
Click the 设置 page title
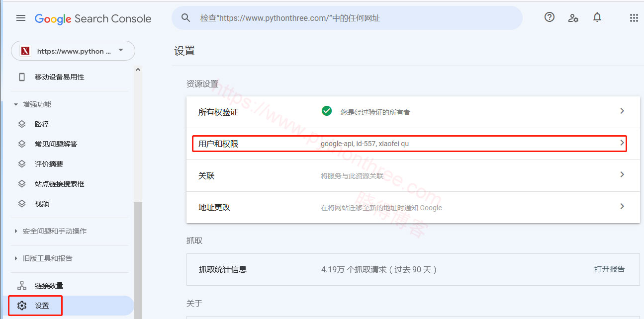coord(184,51)
